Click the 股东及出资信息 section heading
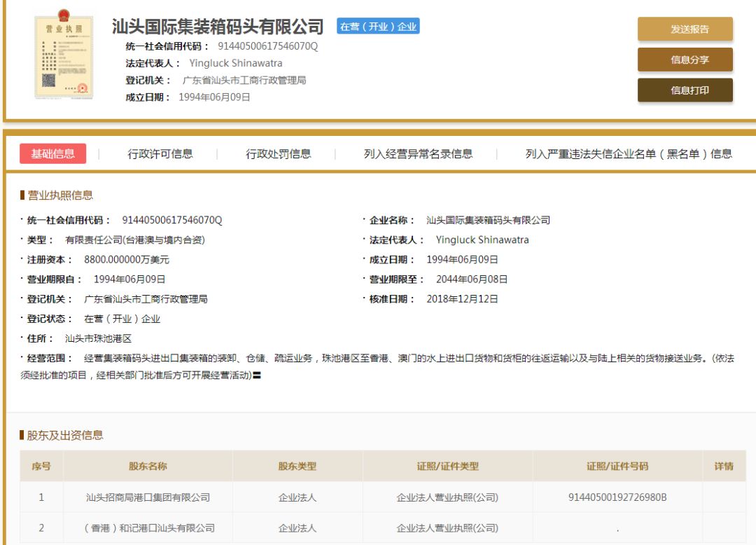756x545 pixels. (x=65, y=436)
